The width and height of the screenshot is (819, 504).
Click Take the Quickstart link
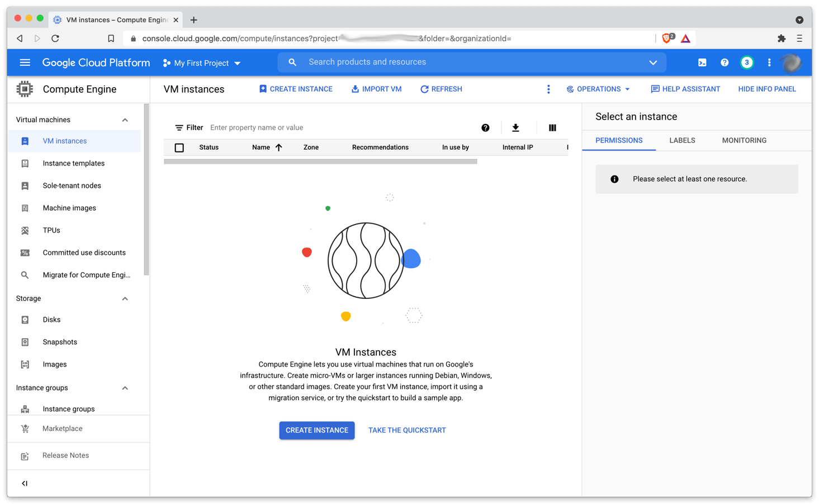(407, 430)
